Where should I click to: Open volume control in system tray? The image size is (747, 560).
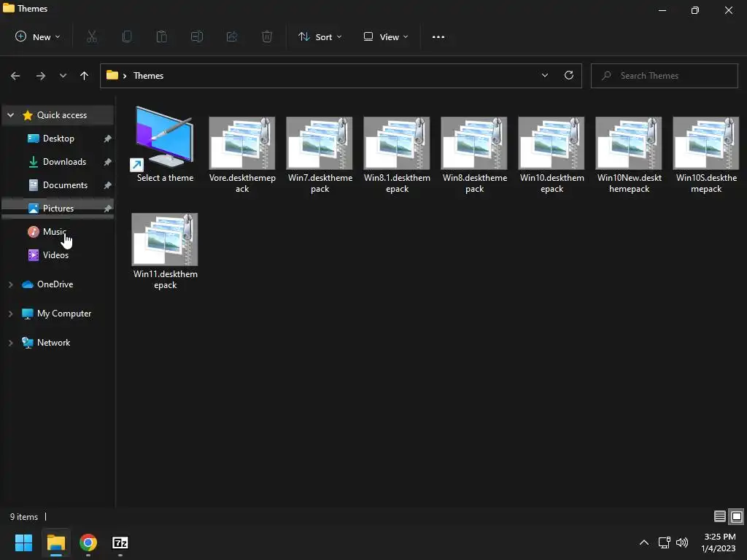(682, 542)
